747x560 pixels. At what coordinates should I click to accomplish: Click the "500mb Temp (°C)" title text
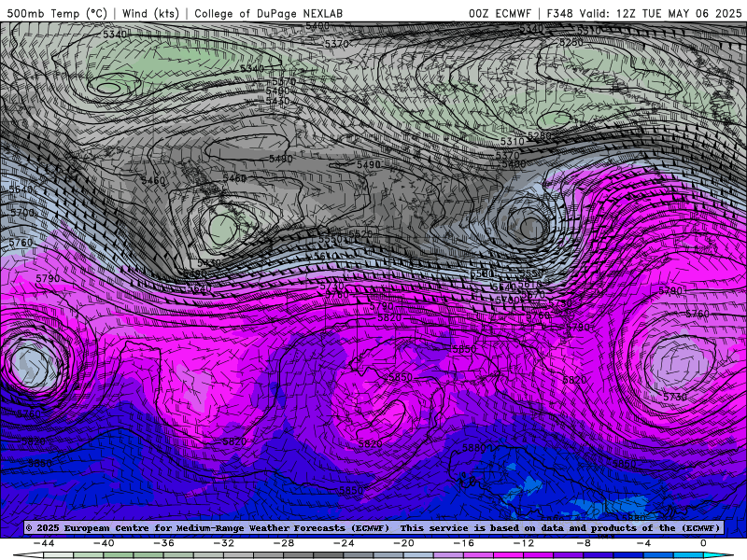(x=57, y=13)
